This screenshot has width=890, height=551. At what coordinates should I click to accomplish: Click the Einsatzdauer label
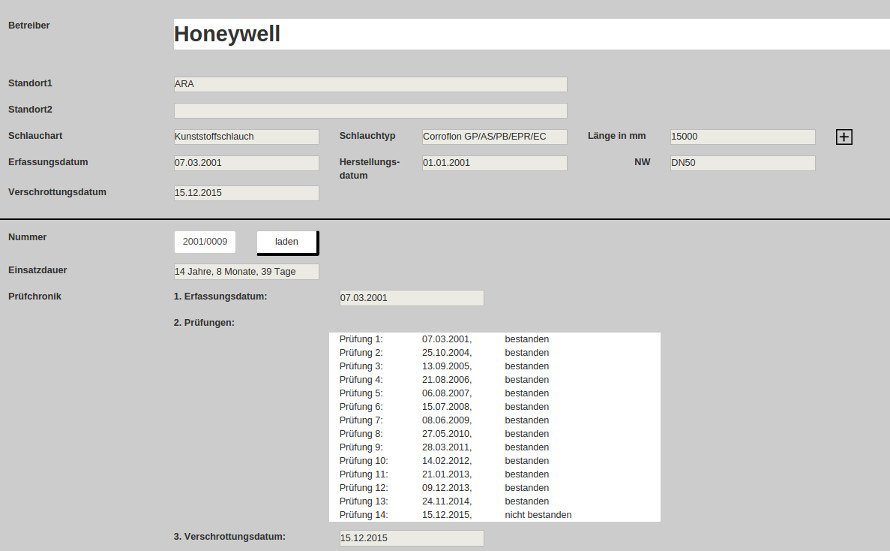(x=37, y=270)
